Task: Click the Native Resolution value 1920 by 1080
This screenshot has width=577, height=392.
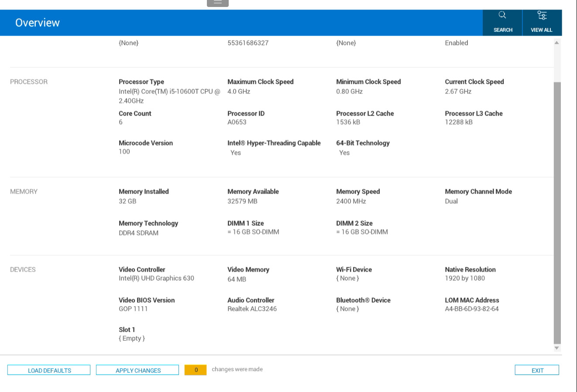Action: 465,278
